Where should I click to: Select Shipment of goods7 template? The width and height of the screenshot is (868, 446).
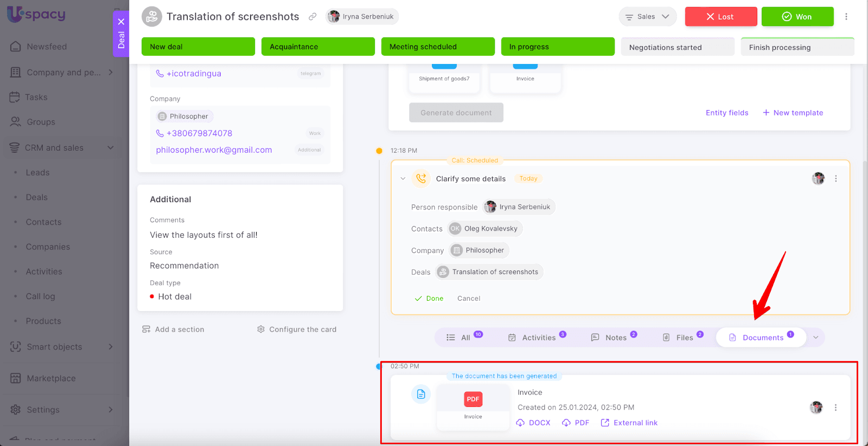tap(444, 78)
